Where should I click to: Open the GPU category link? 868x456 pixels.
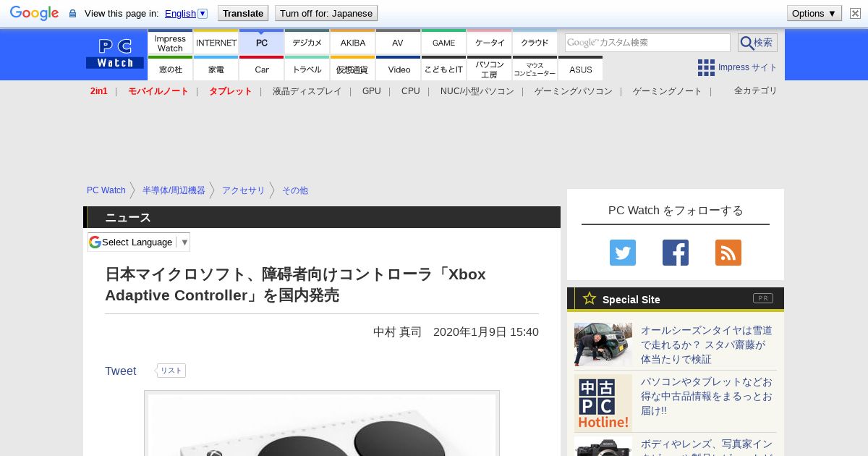(x=372, y=91)
